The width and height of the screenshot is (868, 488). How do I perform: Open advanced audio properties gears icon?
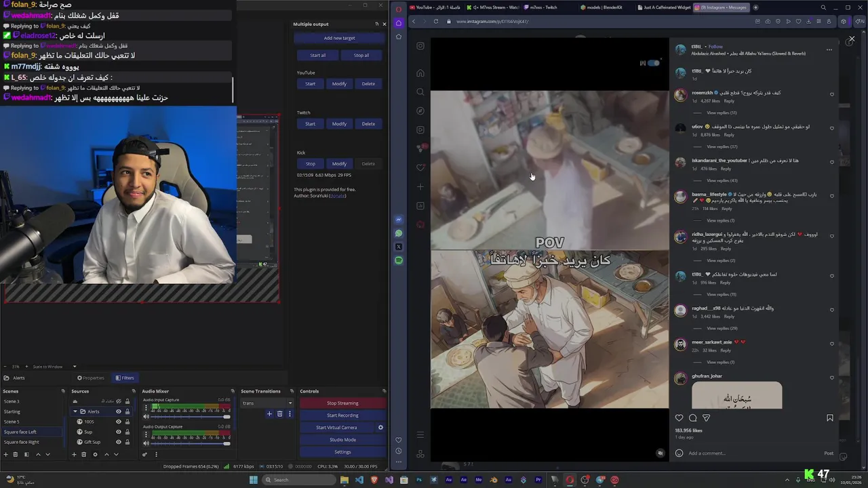coord(144,454)
